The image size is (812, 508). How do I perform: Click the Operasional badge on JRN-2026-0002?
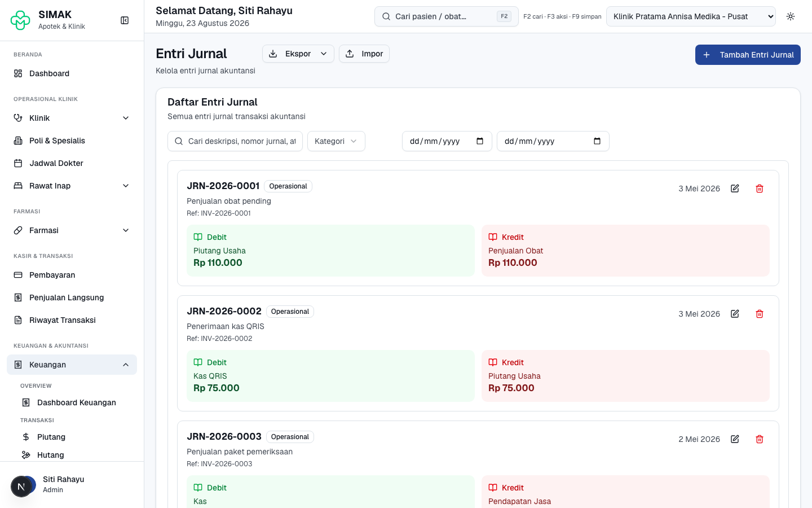pyautogui.click(x=290, y=312)
